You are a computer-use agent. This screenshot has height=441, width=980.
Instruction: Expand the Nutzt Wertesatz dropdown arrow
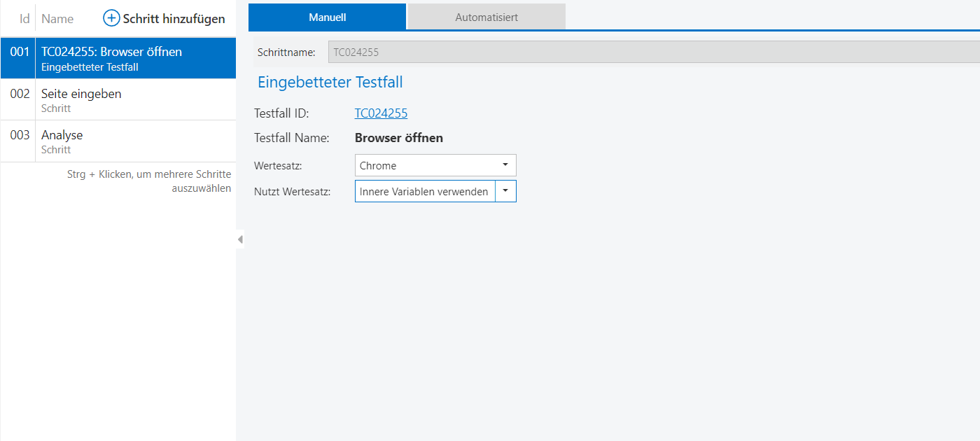click(505, 192)
